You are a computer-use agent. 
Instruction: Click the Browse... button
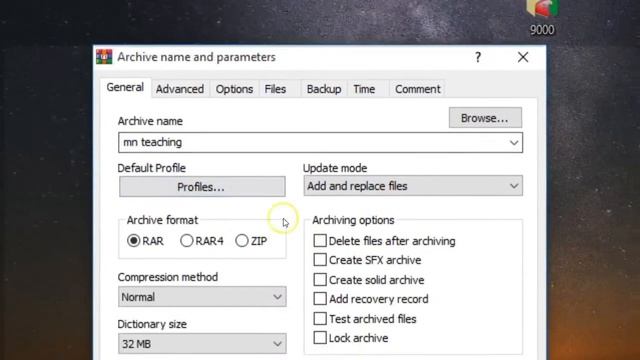(485, 118)
